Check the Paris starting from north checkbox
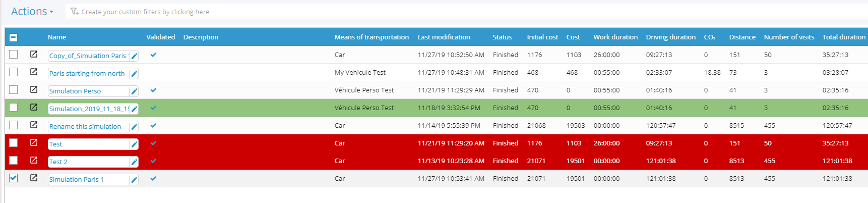868x203 pixels. tap(14, 72)
